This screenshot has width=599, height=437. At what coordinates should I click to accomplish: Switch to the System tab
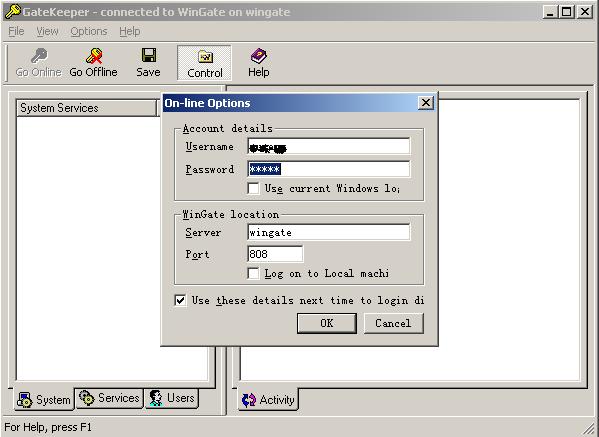click(44, 400)
